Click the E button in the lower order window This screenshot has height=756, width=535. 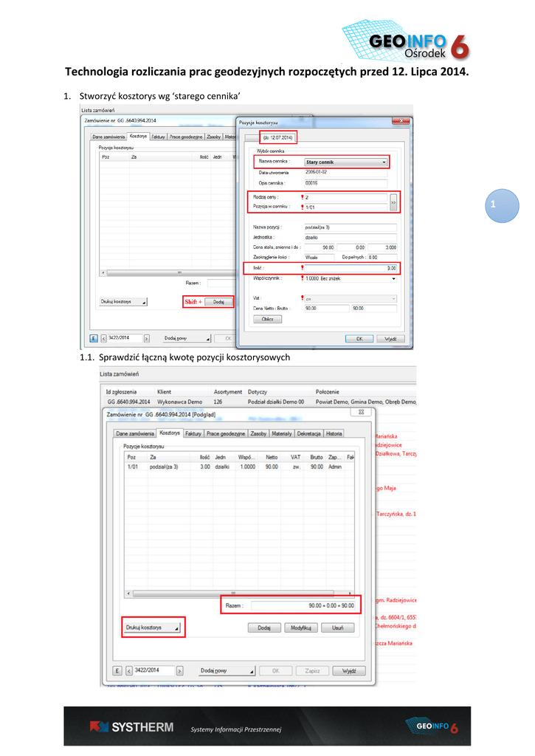point(117,670)
